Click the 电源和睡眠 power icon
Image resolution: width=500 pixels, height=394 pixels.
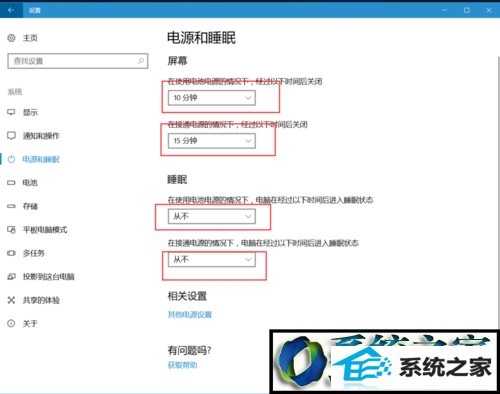11,159
